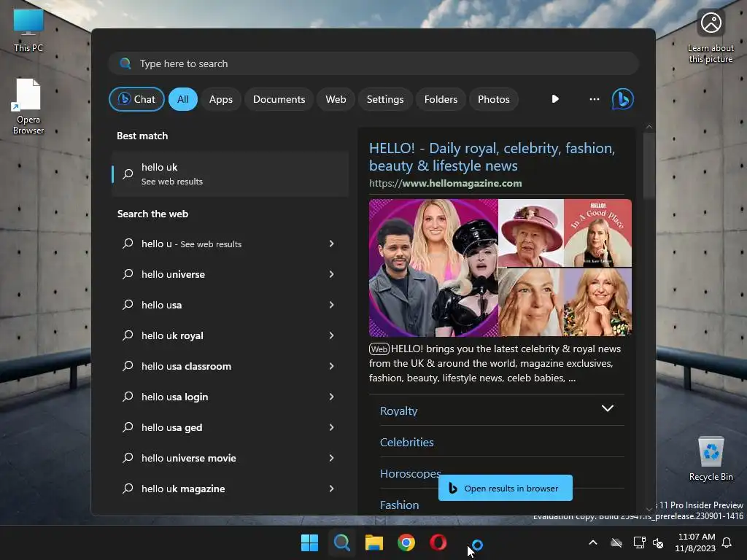Click the network tray icon
747x560 pixels.
[x=639, y=542]
